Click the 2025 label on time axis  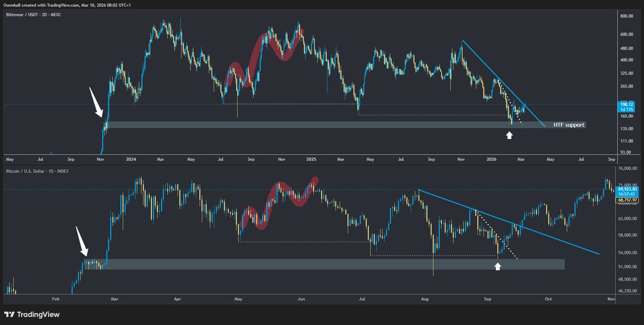(x=311, y=159)
